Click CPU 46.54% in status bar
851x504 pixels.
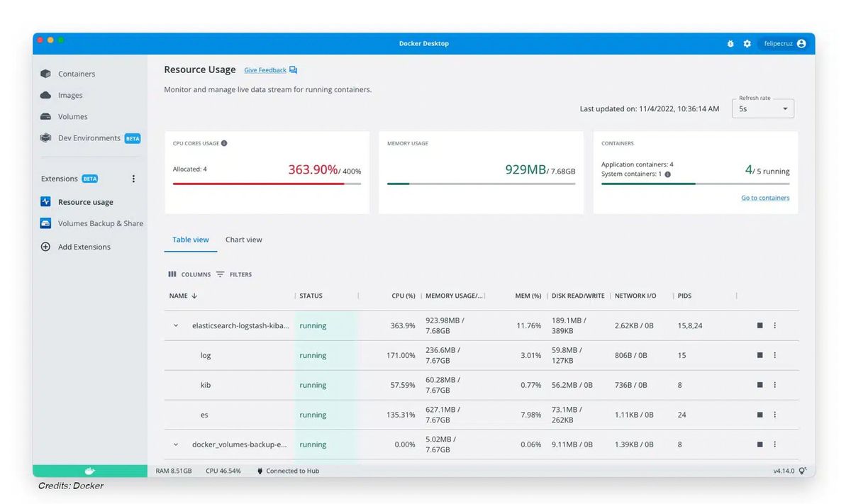click(223, 471)
